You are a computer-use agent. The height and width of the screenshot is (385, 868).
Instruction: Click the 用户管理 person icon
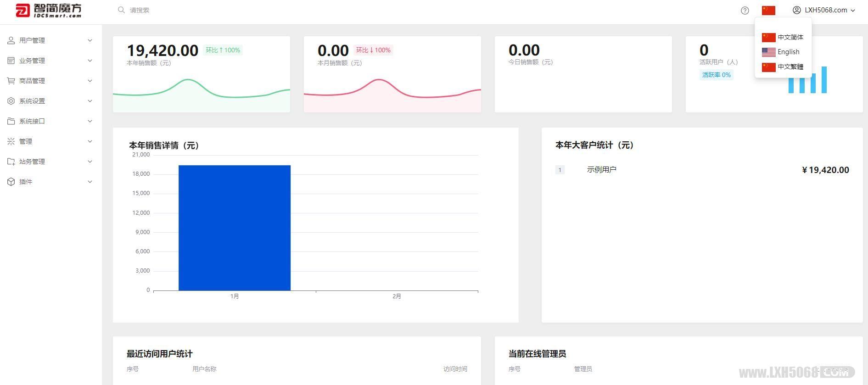point(11,40)
